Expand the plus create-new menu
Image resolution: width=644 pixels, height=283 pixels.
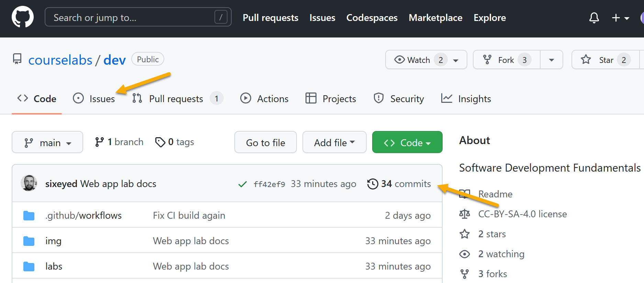click(620, 18)
